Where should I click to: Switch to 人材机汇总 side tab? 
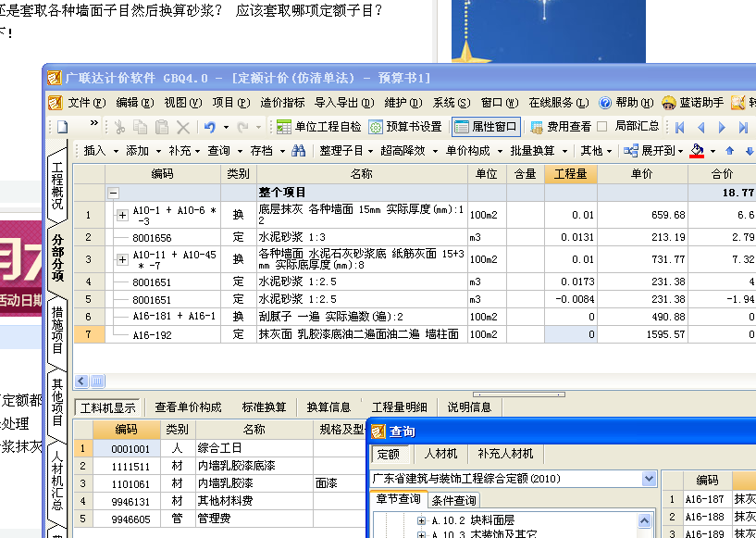pyautogui.click(x=57, y=480)
